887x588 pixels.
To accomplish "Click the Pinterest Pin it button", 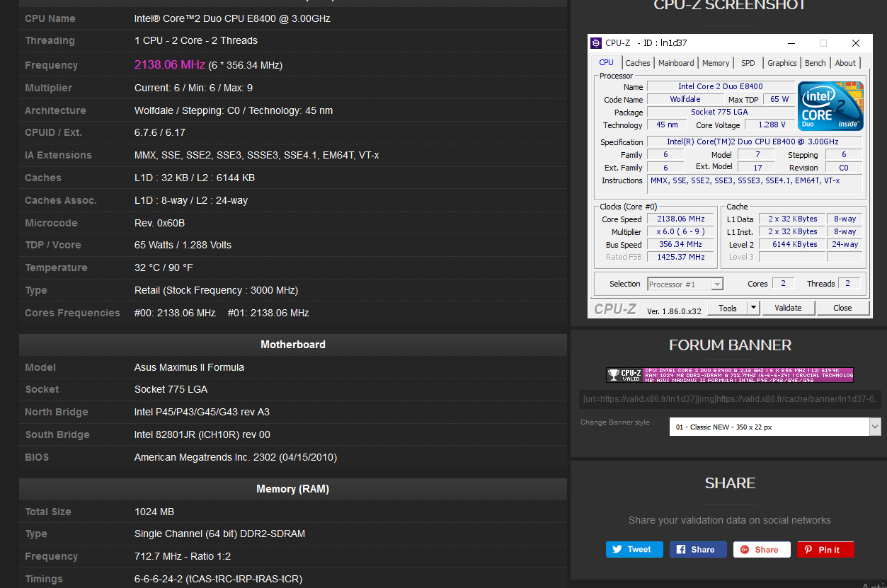I will pyautogui.click(x=825, y=549).
